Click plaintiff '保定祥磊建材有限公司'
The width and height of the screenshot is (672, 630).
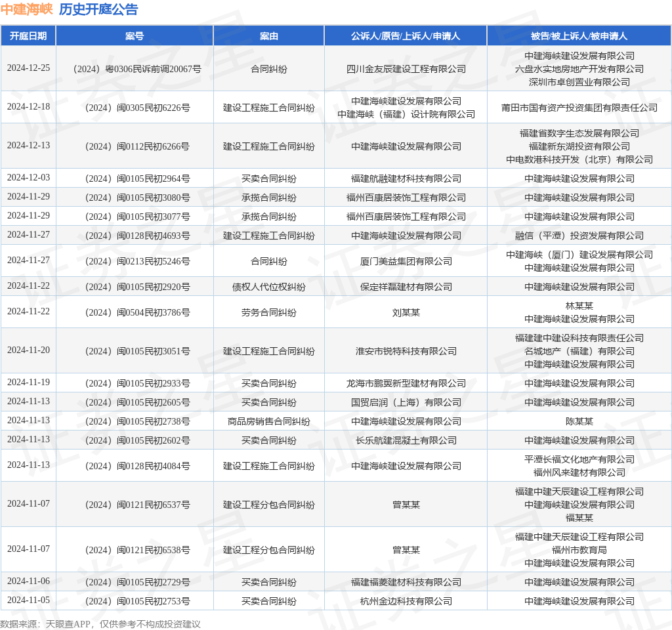point(406,287)
